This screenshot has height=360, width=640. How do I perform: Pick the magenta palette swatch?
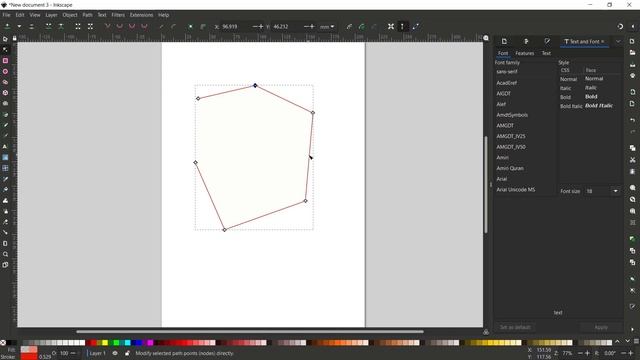point(150,342)
